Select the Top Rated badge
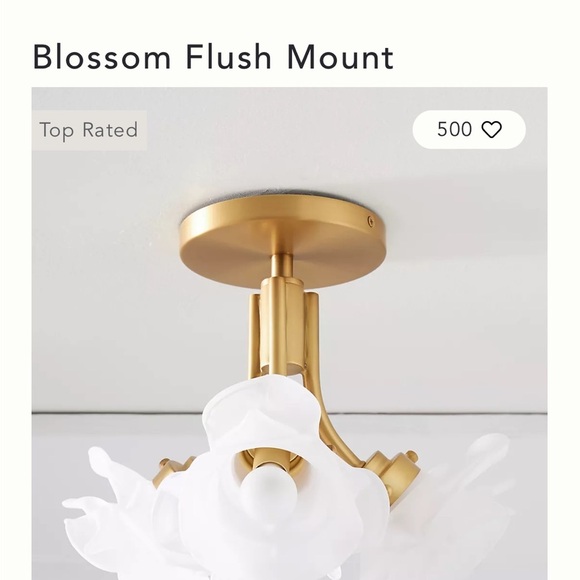Screen dimensions: 580x580 (89, 130)
